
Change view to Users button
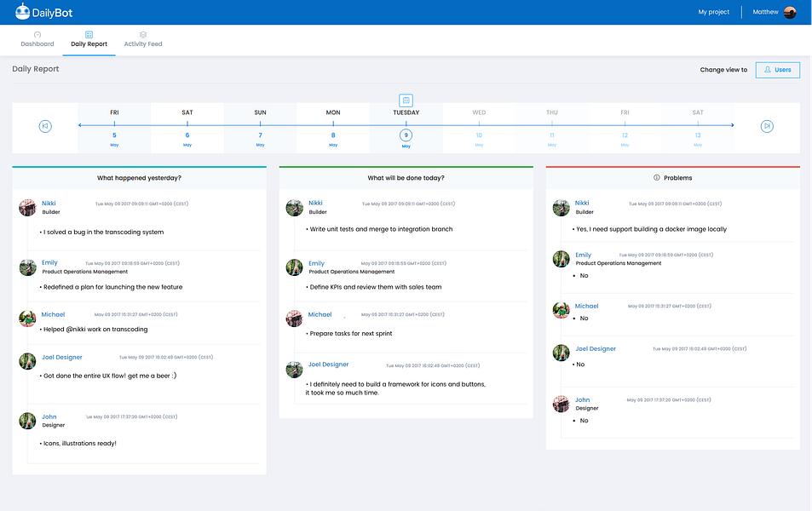777,70
